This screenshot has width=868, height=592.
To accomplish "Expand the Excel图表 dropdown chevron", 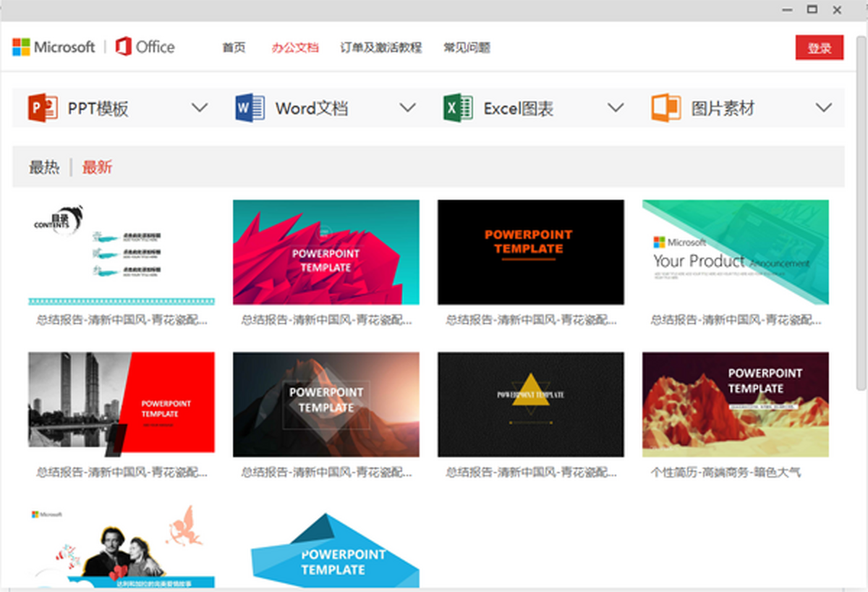I will [616, 107].
